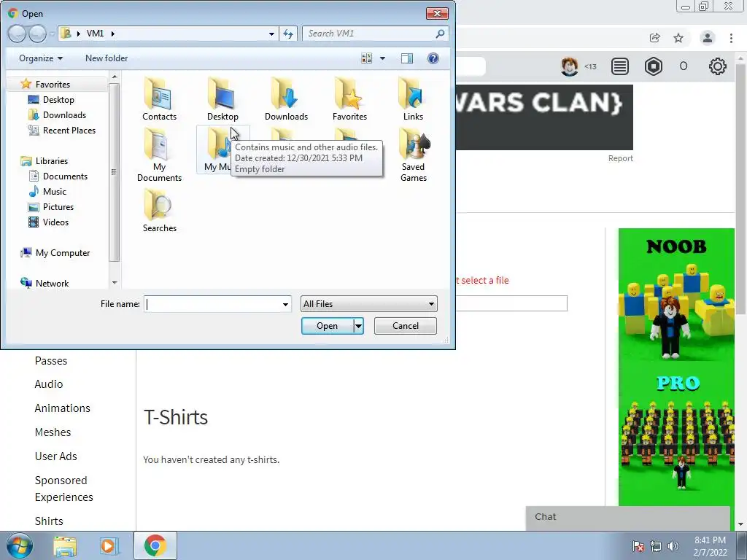The image size is (747, 560).
Task: Open the Chat bar
Action: pos(627,518)
